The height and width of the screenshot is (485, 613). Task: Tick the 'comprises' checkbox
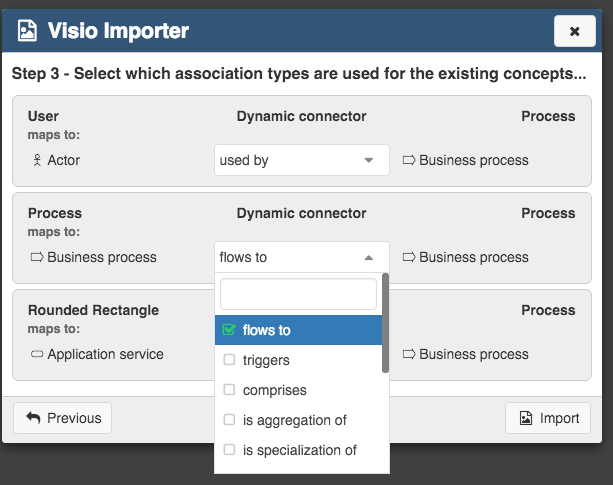[229, 390]
